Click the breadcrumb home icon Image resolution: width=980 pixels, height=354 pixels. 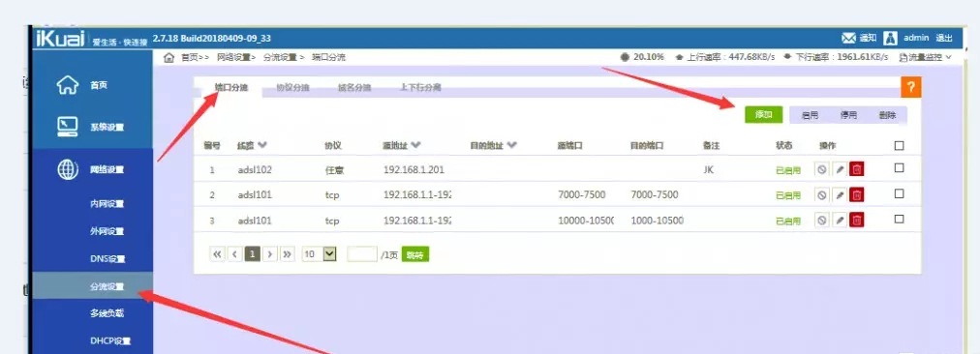click(x=168, y=57)
